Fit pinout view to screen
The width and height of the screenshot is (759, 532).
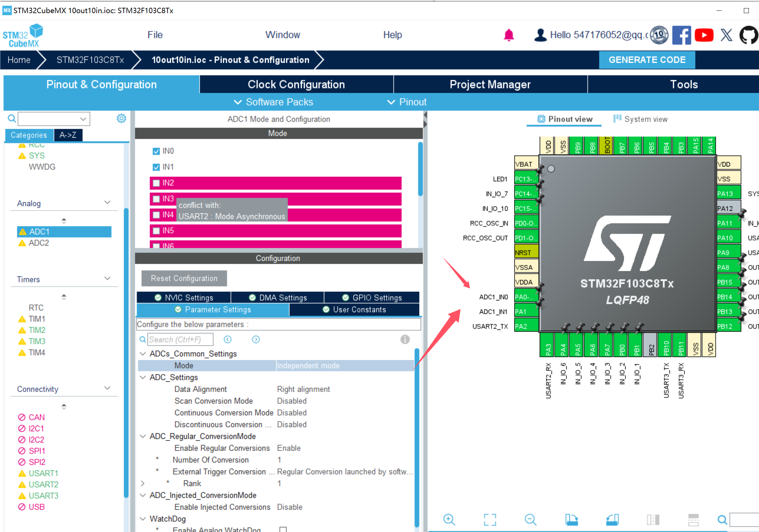(x=490, y=520)
